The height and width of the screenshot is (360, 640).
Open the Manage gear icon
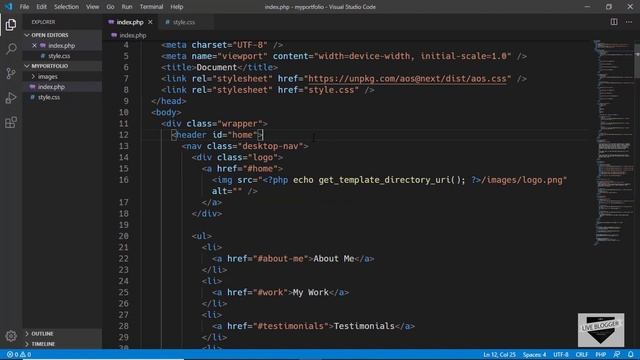[x=11, y=336]
